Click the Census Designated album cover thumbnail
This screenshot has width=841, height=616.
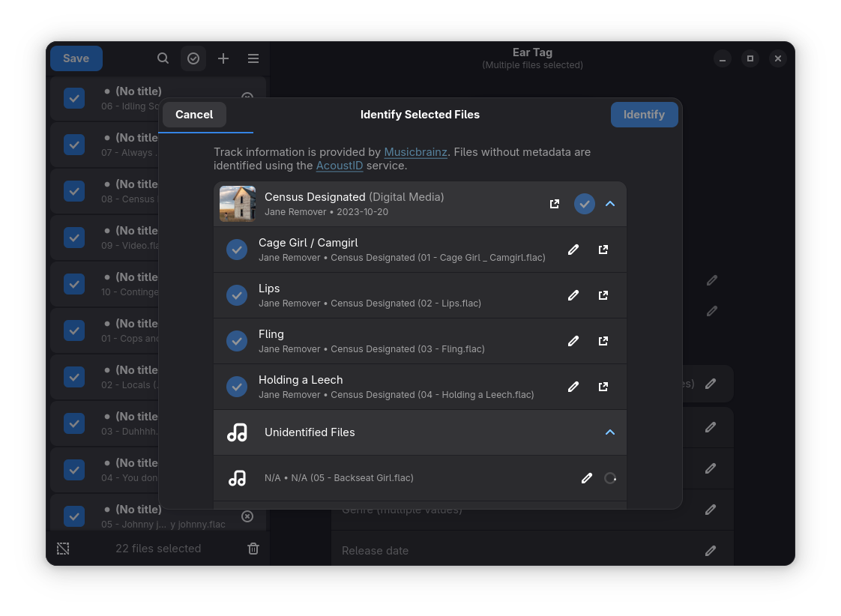(x=238, y=204)
